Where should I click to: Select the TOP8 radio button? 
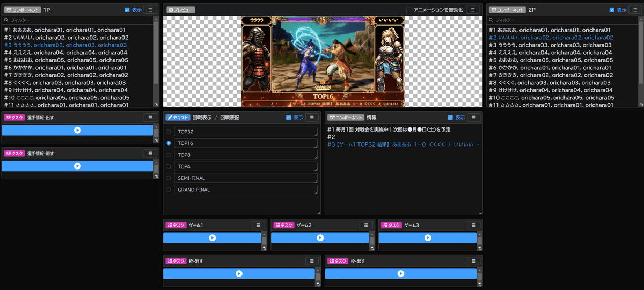coord(169,155)
